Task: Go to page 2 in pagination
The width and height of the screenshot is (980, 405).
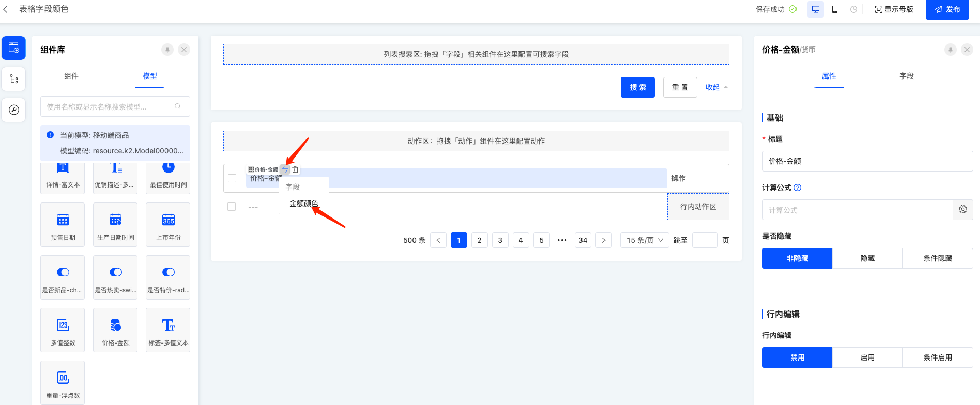Action: (480, 240)
